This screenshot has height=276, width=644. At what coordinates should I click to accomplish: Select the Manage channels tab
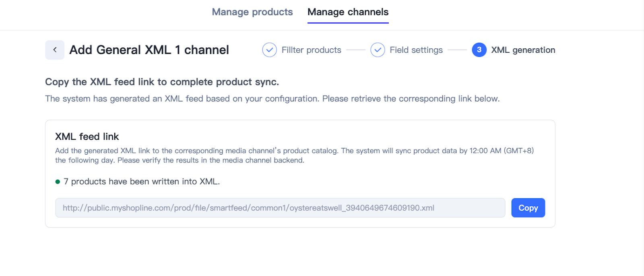click(x=348, y=12)
